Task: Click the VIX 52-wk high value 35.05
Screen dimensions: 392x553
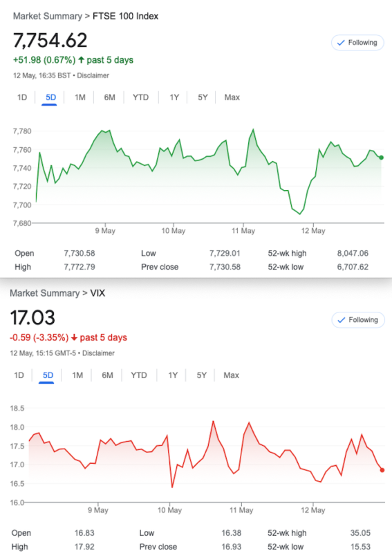Action: tap(360, 533)
